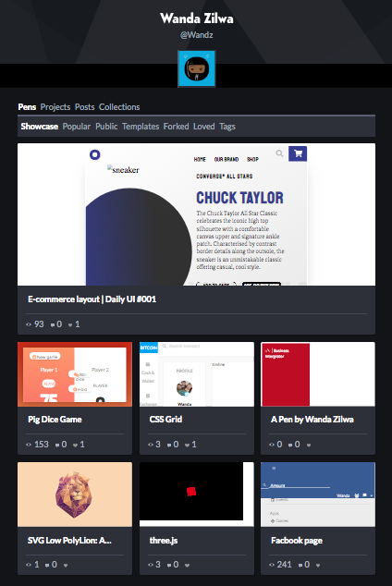Click the shopping cart icon in the e-commerce preview
392x586 pixels.
(x=298, y=153)
